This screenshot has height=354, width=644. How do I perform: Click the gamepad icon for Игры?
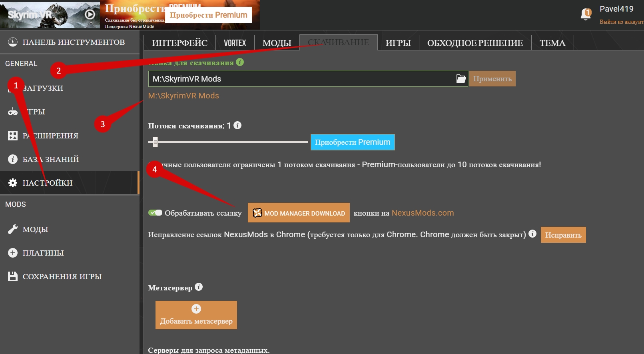point(13,112)
